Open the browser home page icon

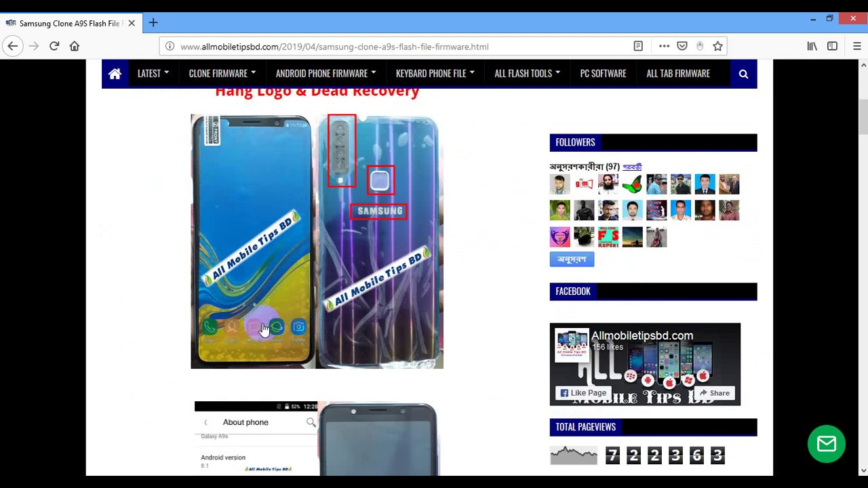75,46
